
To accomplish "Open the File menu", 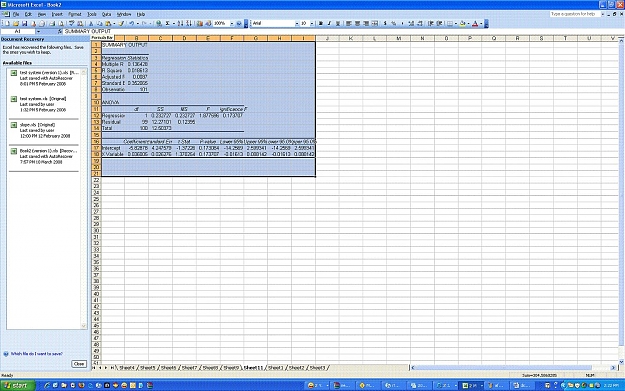I will click(16, 14).
